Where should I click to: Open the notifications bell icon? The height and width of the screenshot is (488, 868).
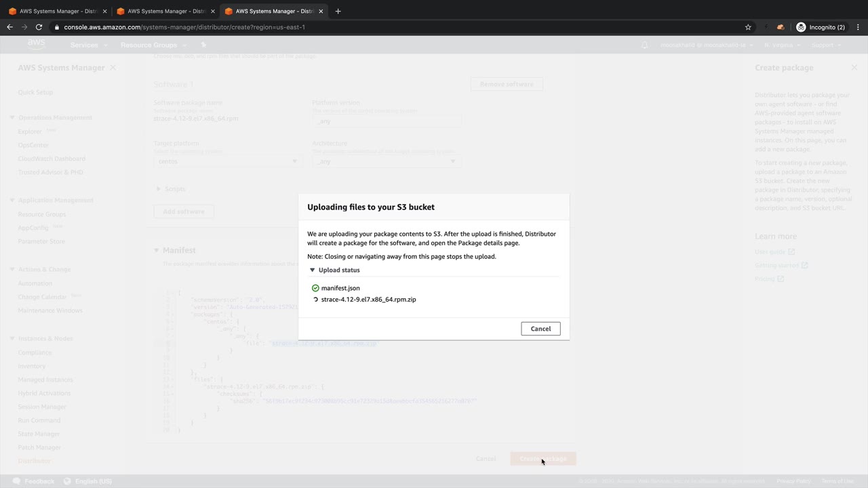coord(644,45)
